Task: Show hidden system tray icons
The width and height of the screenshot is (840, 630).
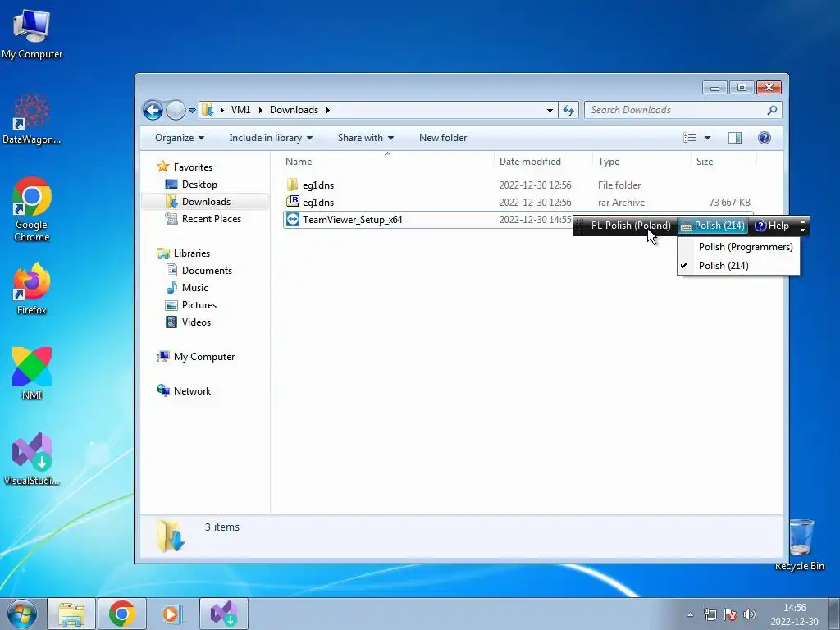Action: coord(690,615)
